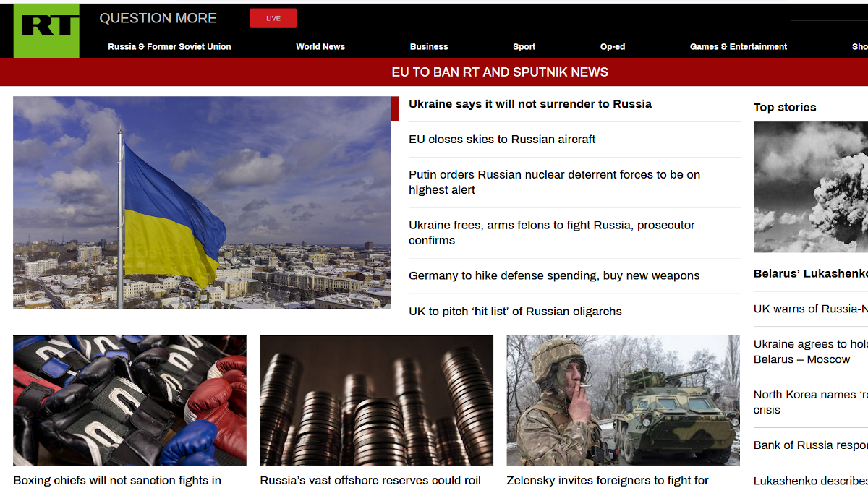Click 'UK to pitch hit list' headline
This screenshot has width=868, height=488.
tap(515, 312)
